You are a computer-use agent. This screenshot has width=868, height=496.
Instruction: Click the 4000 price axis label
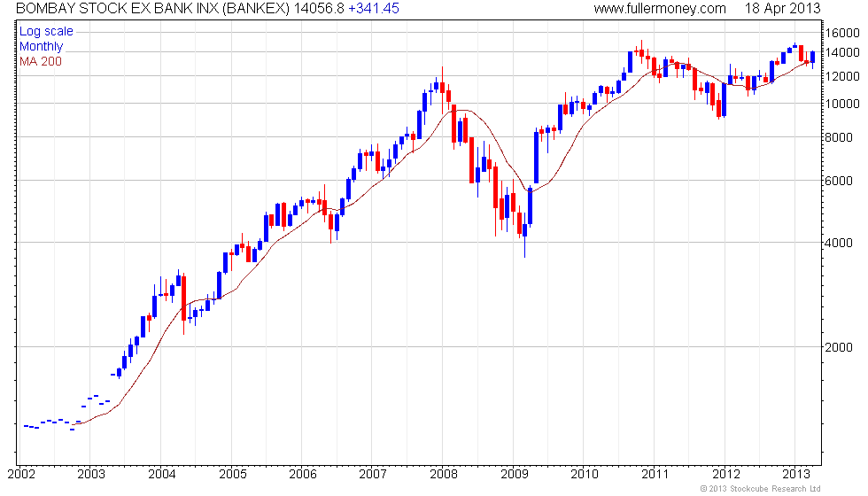[839, 243]
